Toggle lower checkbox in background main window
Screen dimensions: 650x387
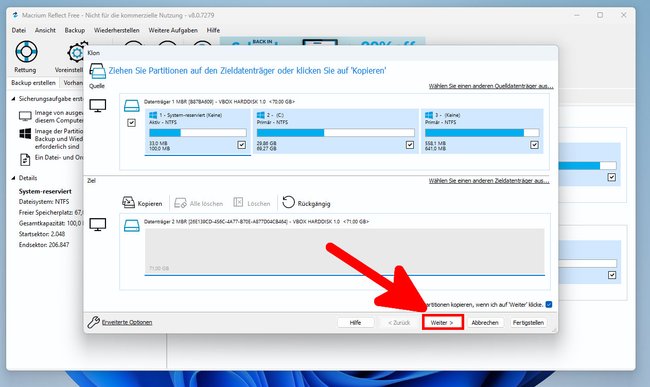(x=612, y=275)
